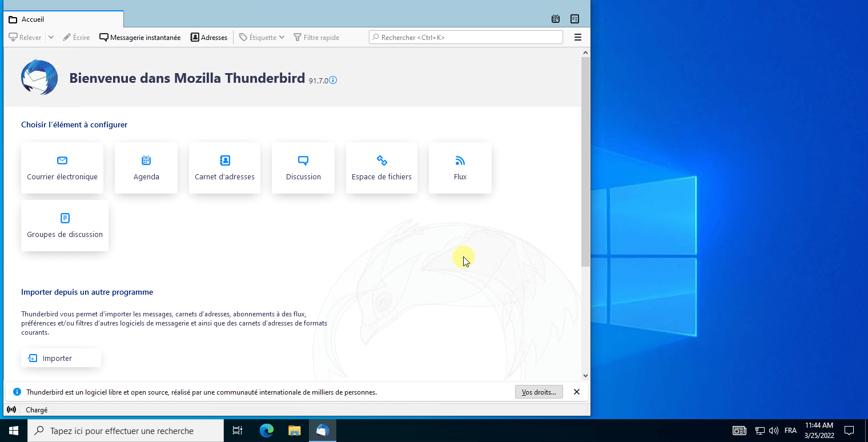
Task: Focus the Rechercher search field
Action: point(465,38)
